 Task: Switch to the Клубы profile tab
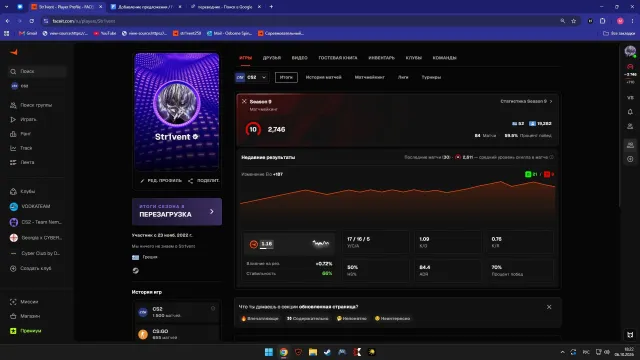pos(413,58)
